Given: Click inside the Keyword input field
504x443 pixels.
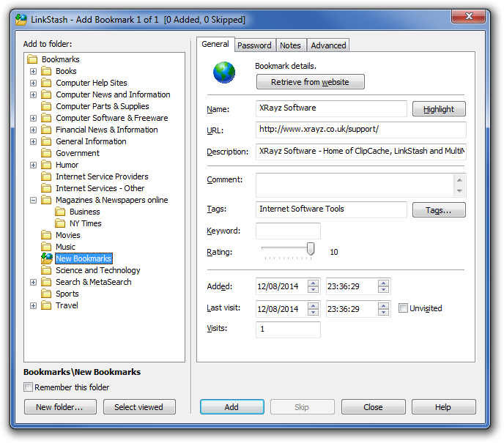Looking at the screenshot, I should pos(288,231).
